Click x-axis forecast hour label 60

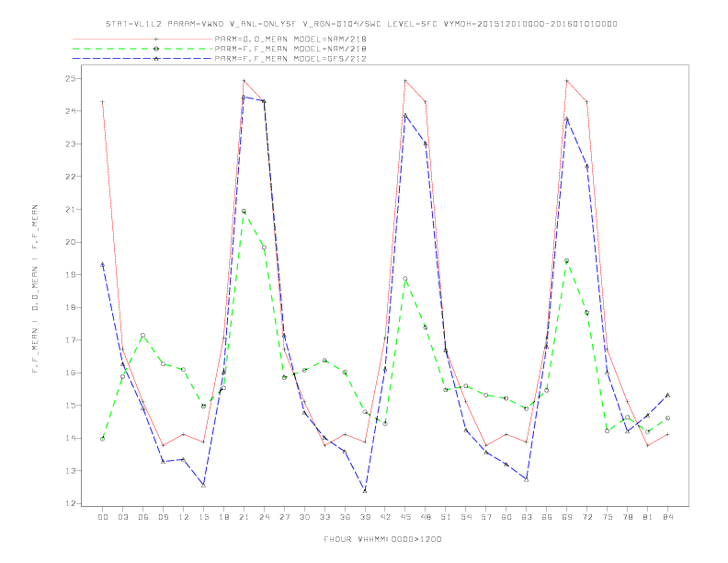506,517
